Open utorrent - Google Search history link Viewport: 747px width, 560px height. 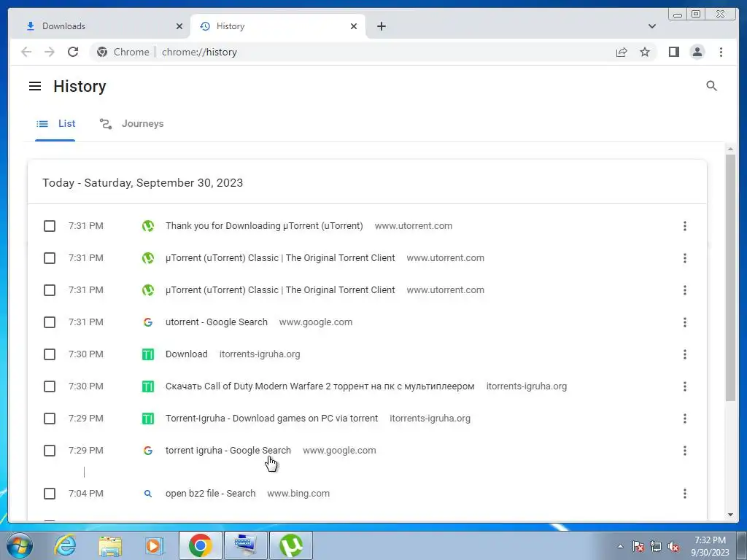tap(216, 322)
